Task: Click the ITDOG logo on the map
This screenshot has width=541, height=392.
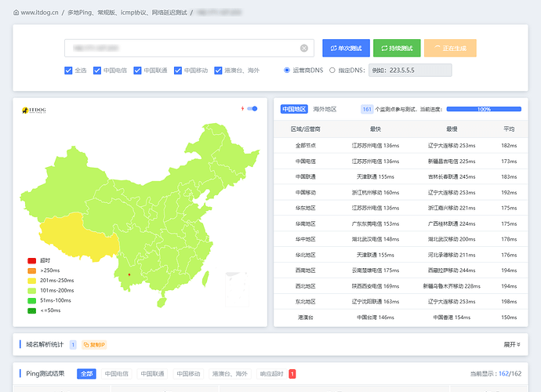Action: 34,111
